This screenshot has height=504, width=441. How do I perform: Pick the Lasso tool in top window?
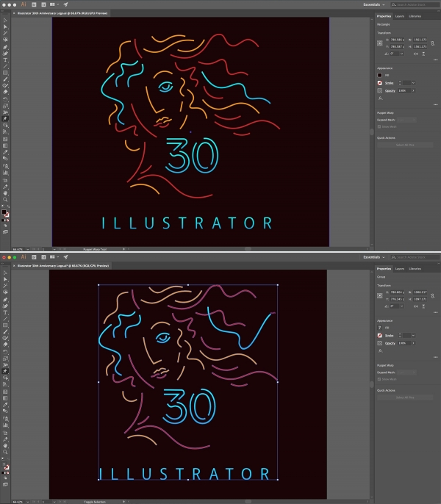(x=5, y=40)
